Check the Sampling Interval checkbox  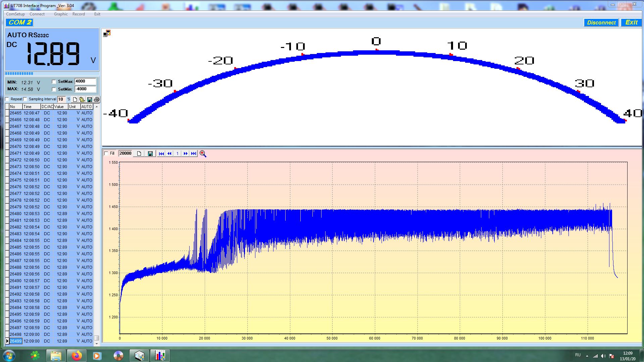(x=25, y=99)
